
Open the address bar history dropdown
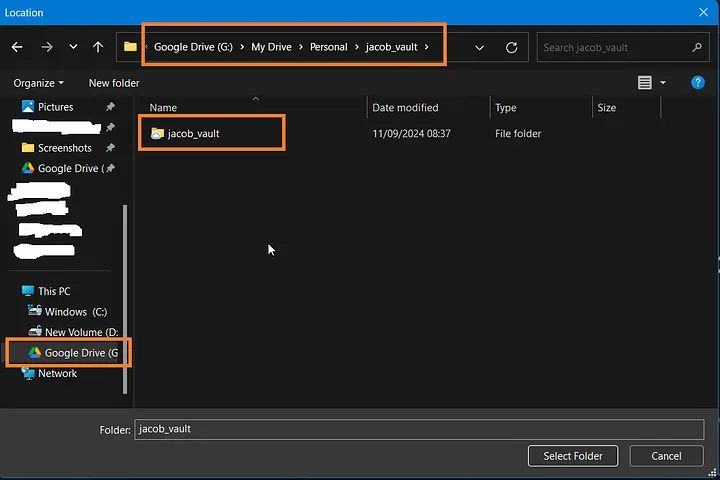point(480,47)
